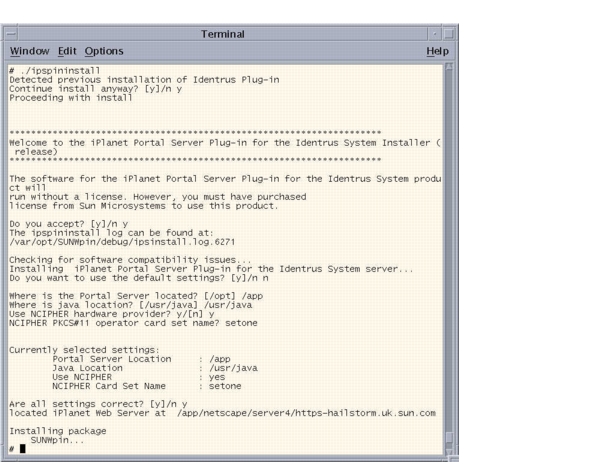610x465 pixels.
Task: Click 'Use NCIPHER hardware provider?' line
Action: (112, 314)
